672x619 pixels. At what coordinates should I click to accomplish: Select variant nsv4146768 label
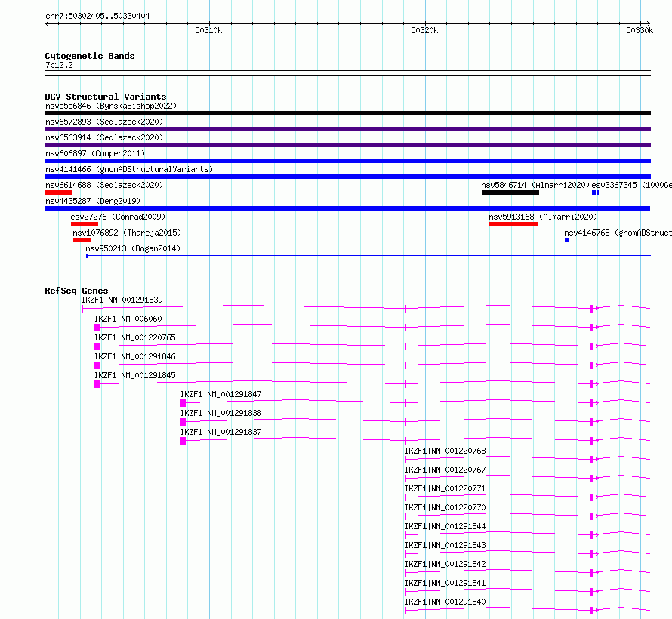point(618,233)
